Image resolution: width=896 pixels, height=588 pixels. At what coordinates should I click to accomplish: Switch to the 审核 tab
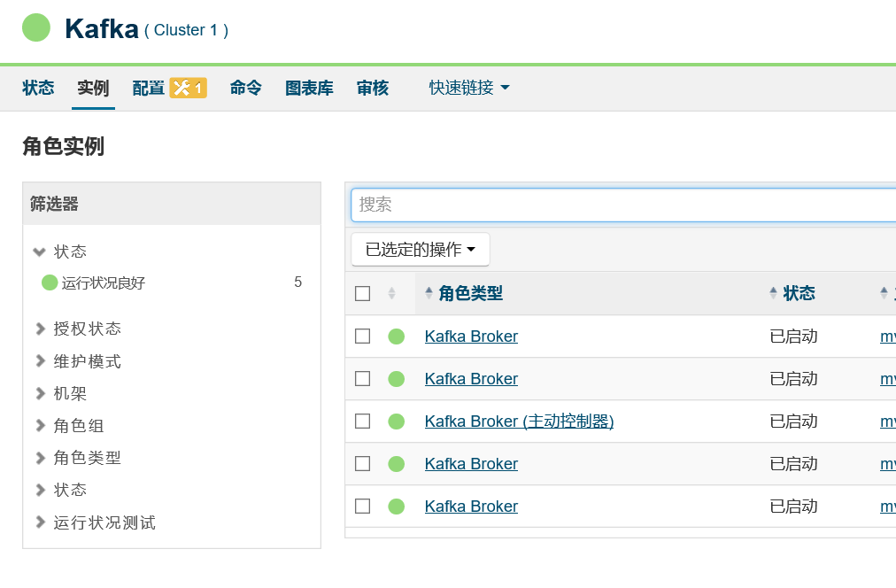[x=373, y=88]
